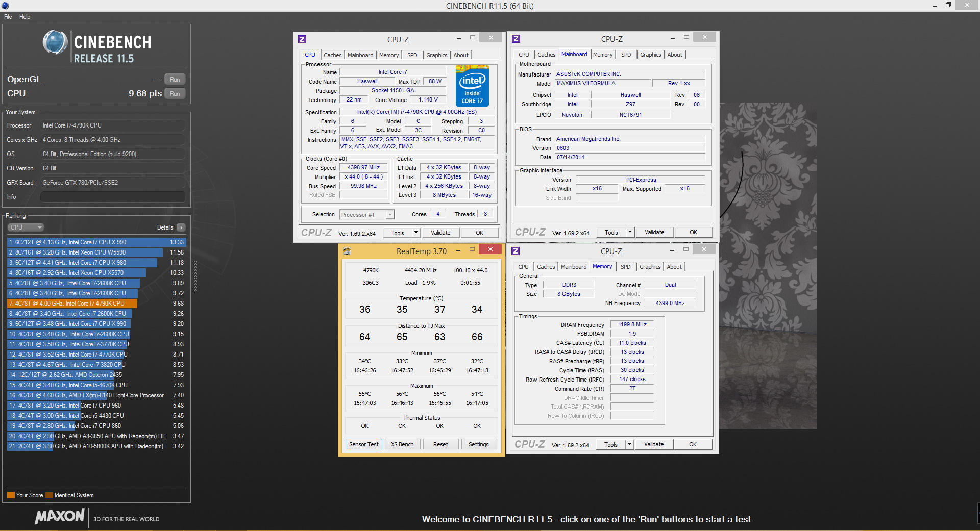
Task: Select ranking row Intel Core i7 CPU X 990 at 4.13 GHz
Action: pyautogui.click(x=96, y=242)
